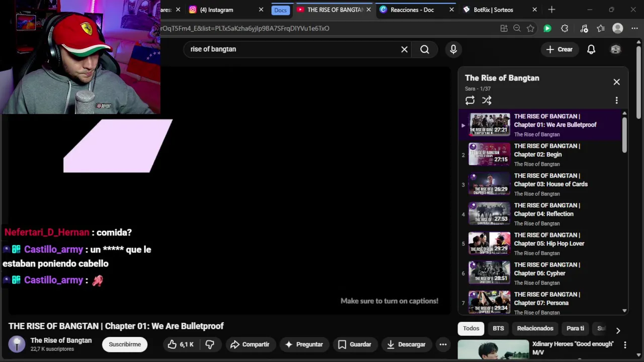Open Xdinary Heroes "Good enough" M/V
This screenshot has height=362, width=644.
(x=573, y=348)
